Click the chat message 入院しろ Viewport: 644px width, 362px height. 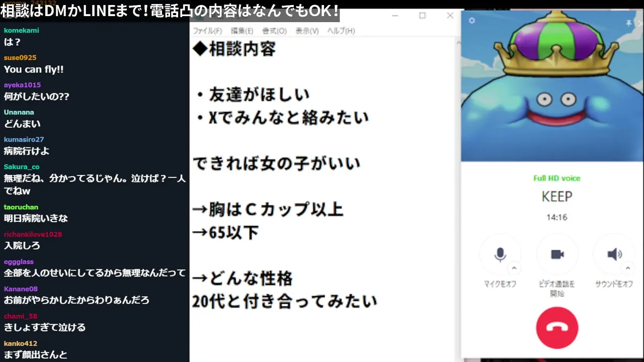22,246
